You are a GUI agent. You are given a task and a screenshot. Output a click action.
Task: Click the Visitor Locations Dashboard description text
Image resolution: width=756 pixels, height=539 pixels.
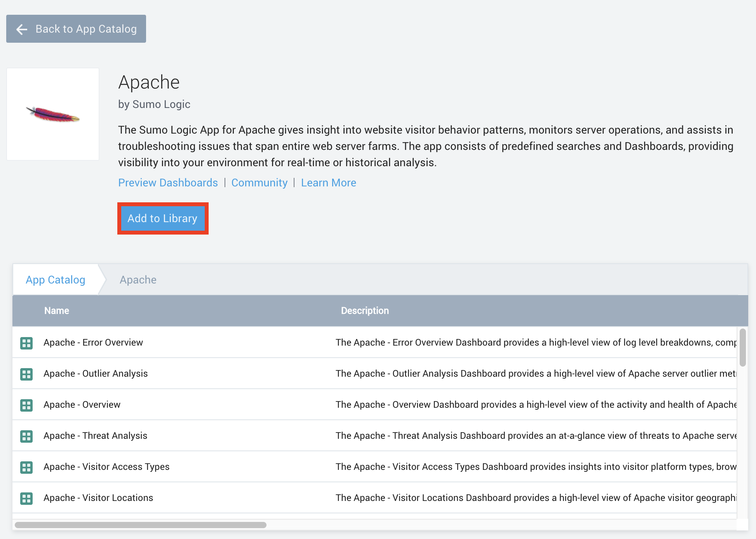536,498
